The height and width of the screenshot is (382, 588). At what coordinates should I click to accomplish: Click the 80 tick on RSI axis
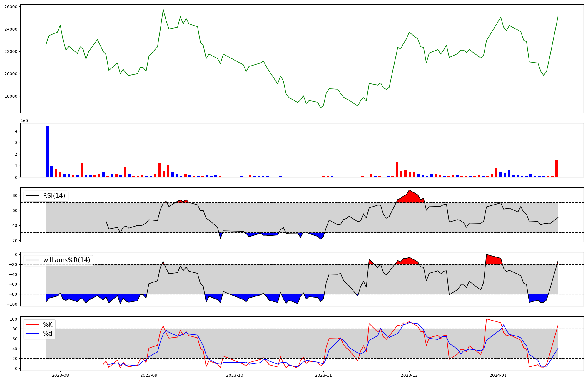tap(15, 195)
